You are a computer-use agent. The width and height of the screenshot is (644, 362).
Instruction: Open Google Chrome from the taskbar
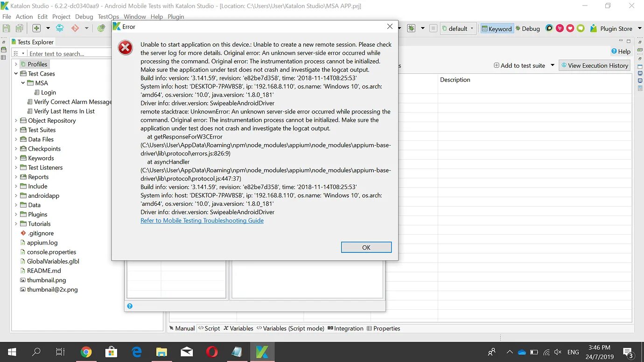86,352
